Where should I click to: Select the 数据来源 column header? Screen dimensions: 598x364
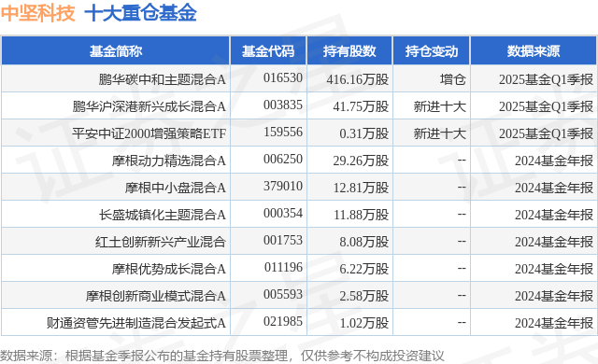click(534, 51)
